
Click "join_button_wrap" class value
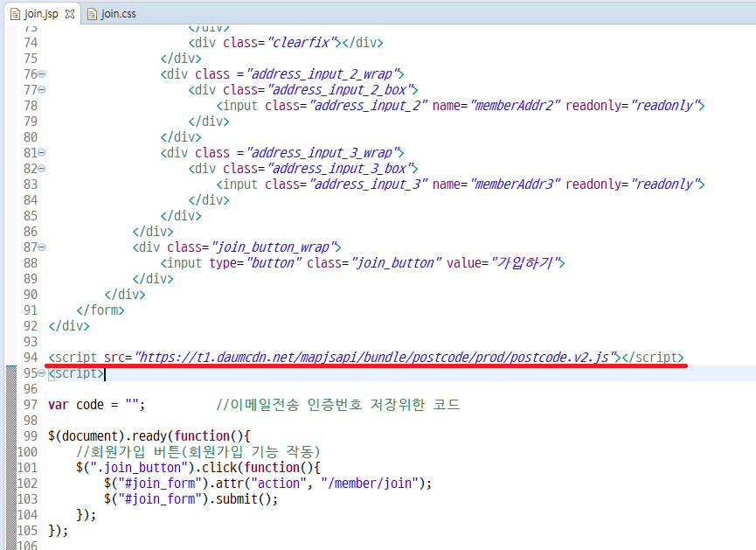point(274,247)
